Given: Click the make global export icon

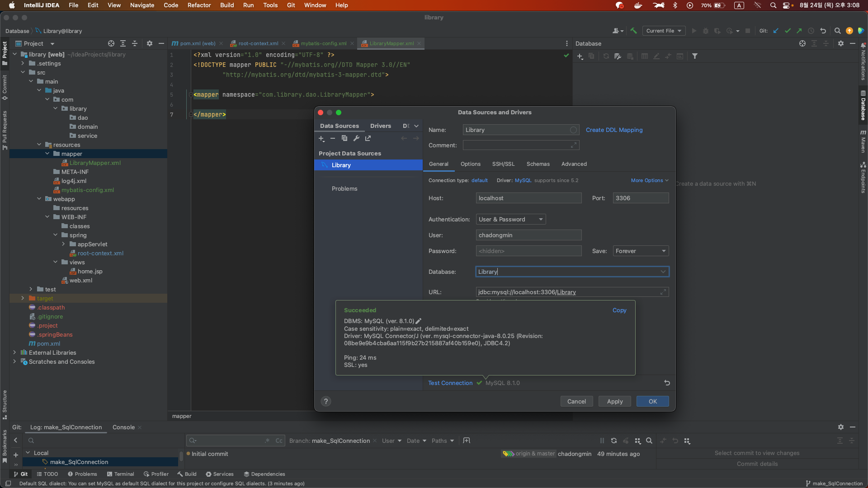Looking at the screenshot, I should [368, 138].
